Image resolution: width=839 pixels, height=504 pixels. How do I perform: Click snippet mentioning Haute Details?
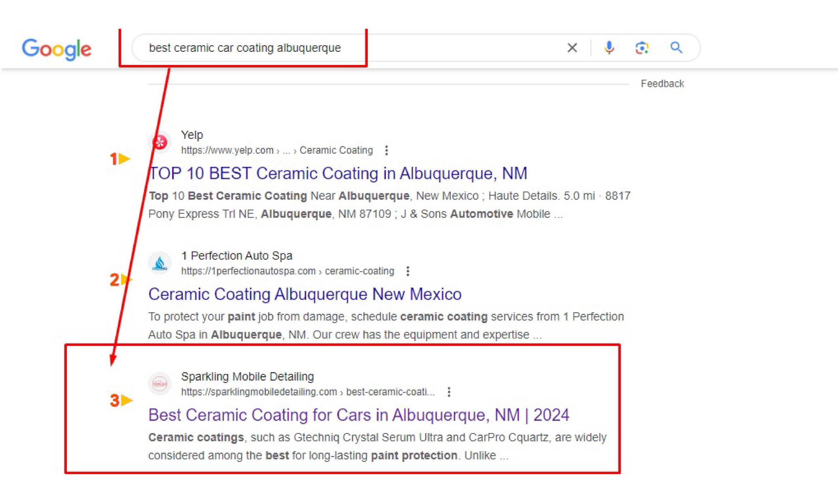pos(389,205)
